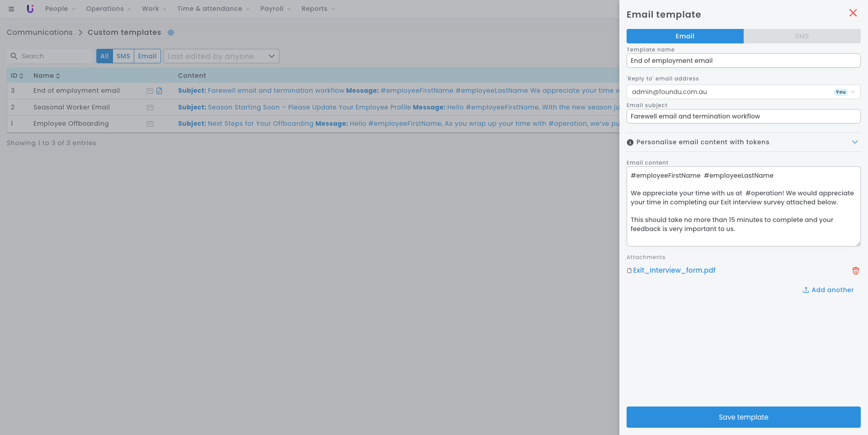The width and height of the screenshot is (868, 435).
Task: Click the search magnifier icon
Action: coord(14,56)
